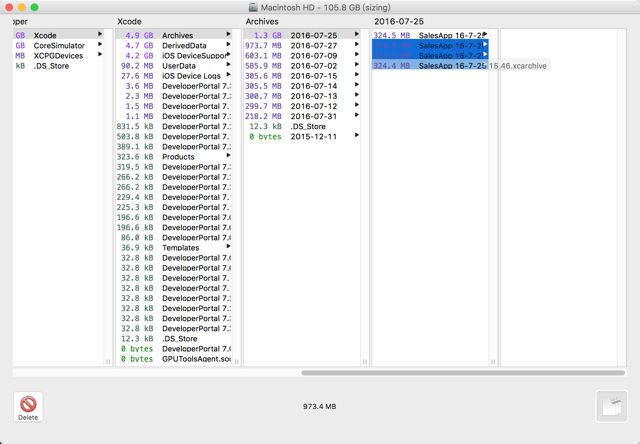Select the 2016-07-31 folder of 218.2 MB

[302, 116]
